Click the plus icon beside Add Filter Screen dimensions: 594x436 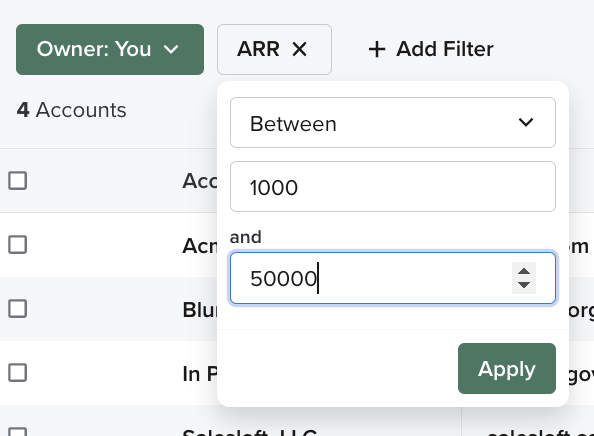click(377, 50)
